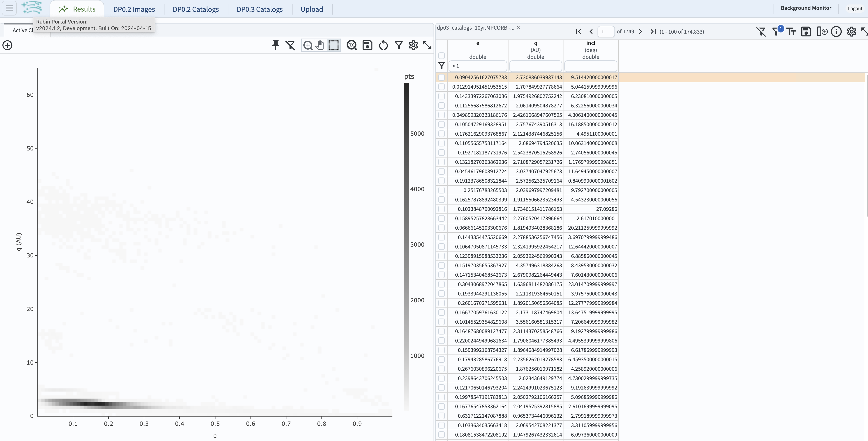Image resolution: width=868 pixels, height=441 pixels.
Task: Click the Rubin Observatory logo
Action: pos(32,8)
